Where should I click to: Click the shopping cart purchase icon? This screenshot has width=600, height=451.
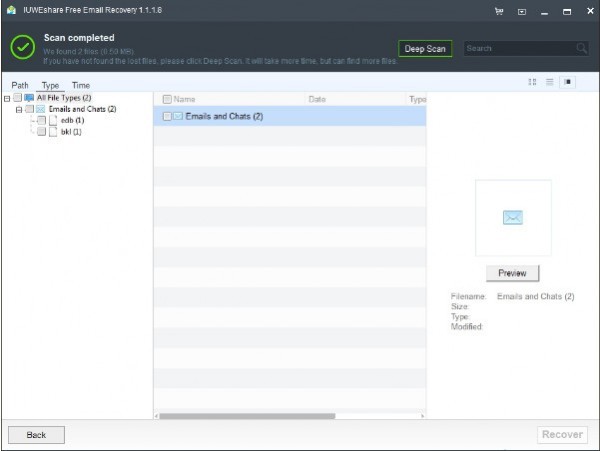pyautogui.click(x=499, y=12)
